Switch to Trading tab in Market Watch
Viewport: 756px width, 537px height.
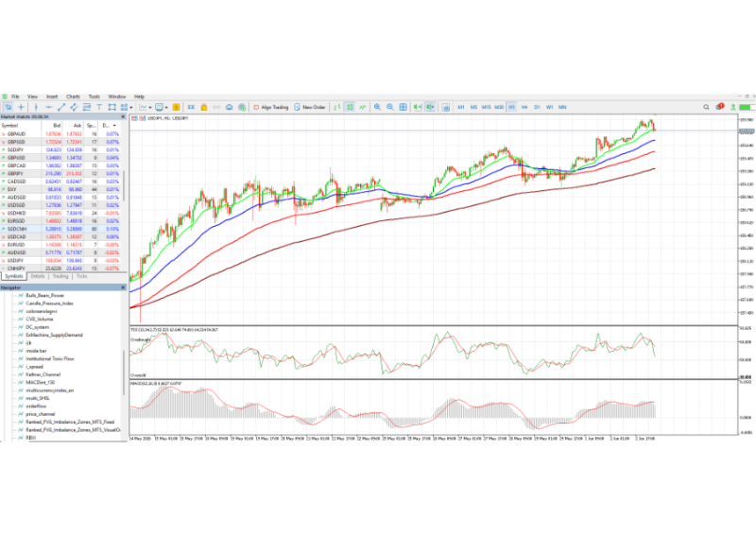[x=60, y=276]
